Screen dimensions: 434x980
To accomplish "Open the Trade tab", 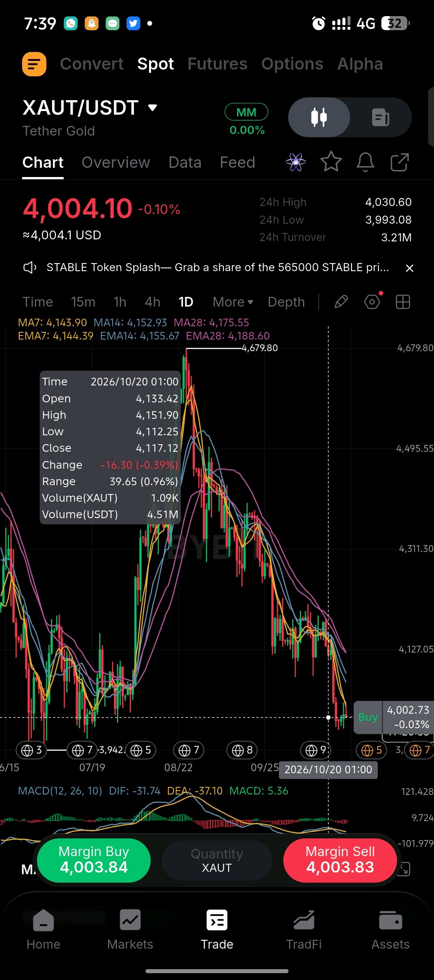I will pos(217,929).
